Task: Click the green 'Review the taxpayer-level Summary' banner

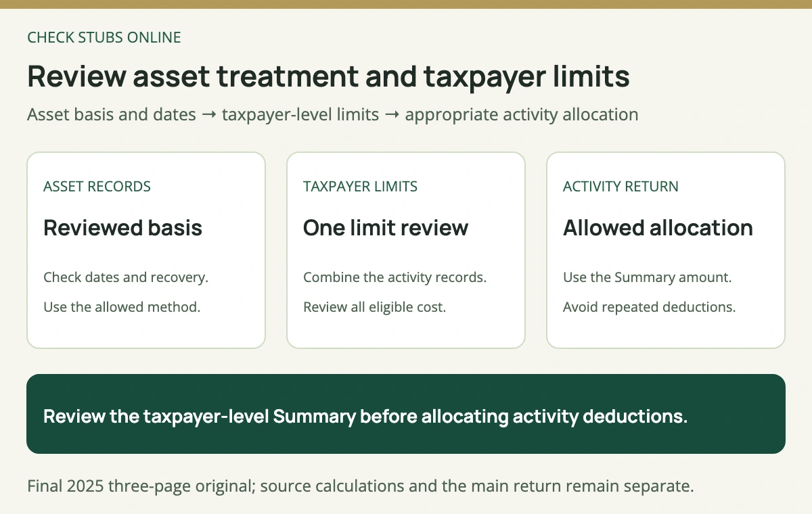Action: click(406, 414)
